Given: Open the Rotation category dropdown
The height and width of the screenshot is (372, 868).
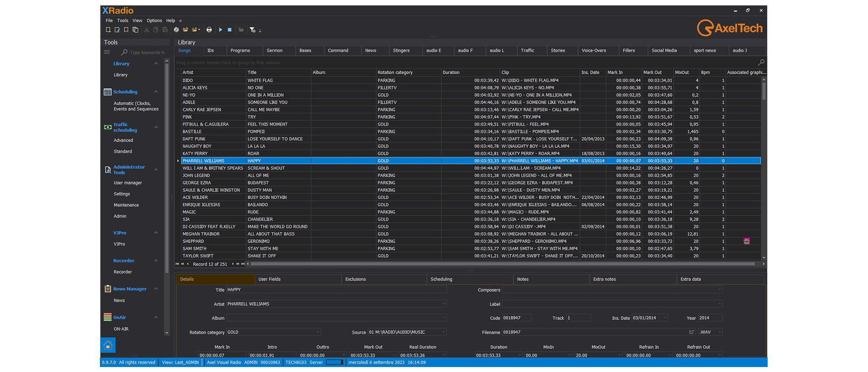Looking at the screenshot, I should click(318, 332).
